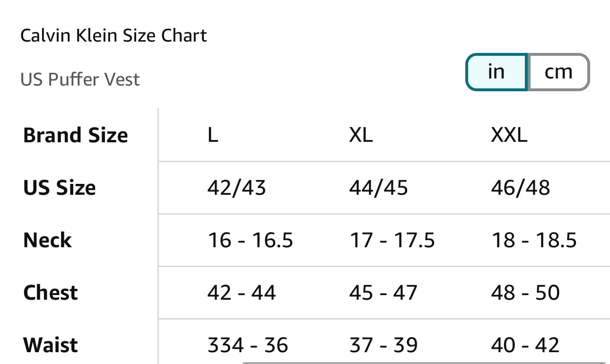The width and height of the screenshot is (610, 364).
Task: Click the horizontal scrollbar under the table
Action: pyautogui.click(x=424, y=363)
